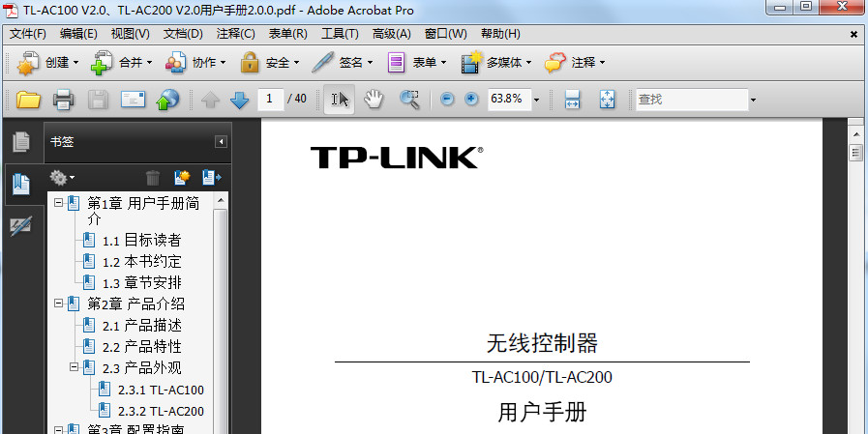Screen dimensions: 868x434
Task: Click the page number input field
Action: click(x=271, y=100)
